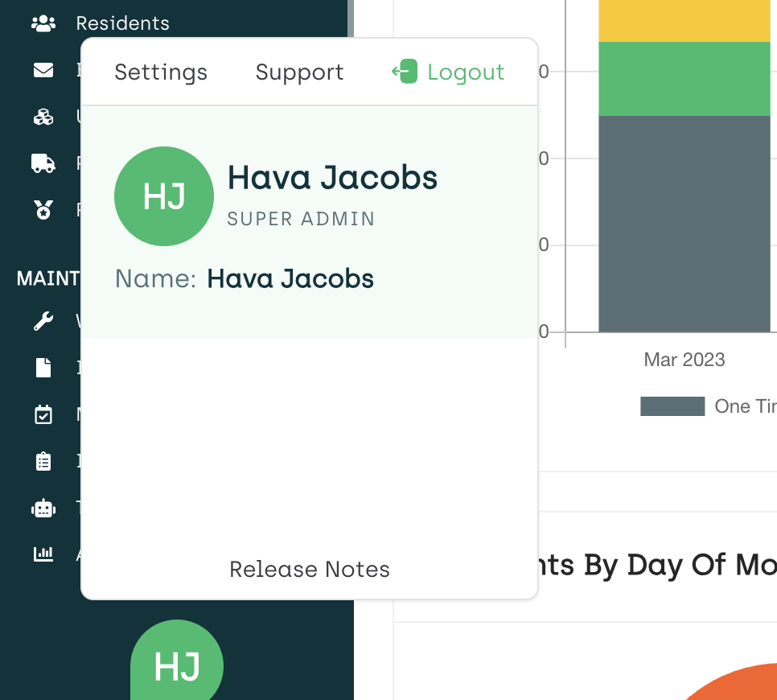Click the Logout link
This screenshot has width=777, height=700.
[467, 72]
